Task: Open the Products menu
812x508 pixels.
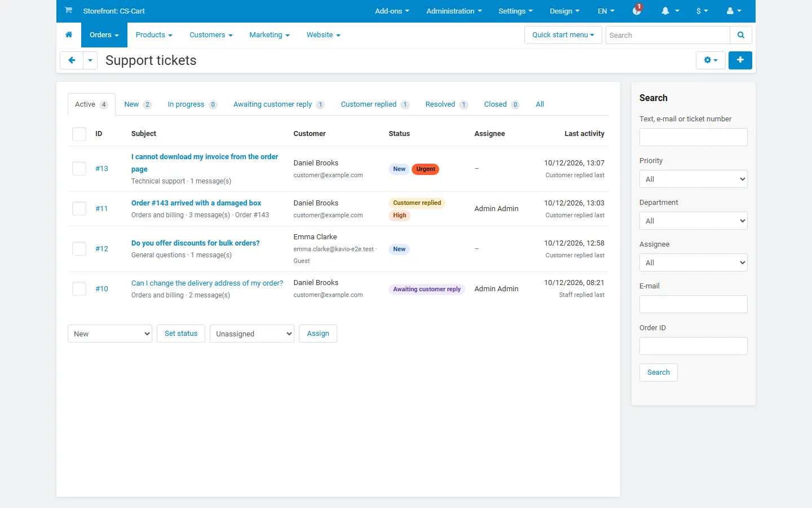Action: (154, 35)
